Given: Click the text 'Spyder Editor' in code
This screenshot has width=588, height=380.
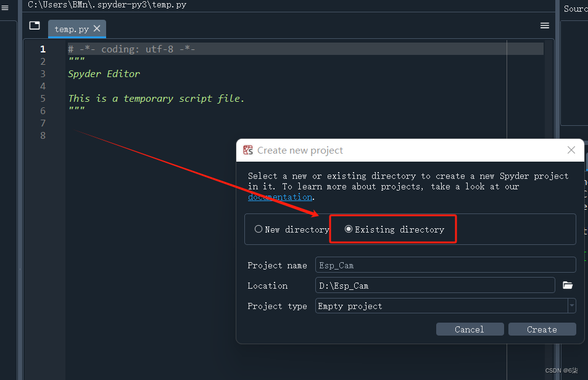Looking at the screenshot, I should pos(104,74).
